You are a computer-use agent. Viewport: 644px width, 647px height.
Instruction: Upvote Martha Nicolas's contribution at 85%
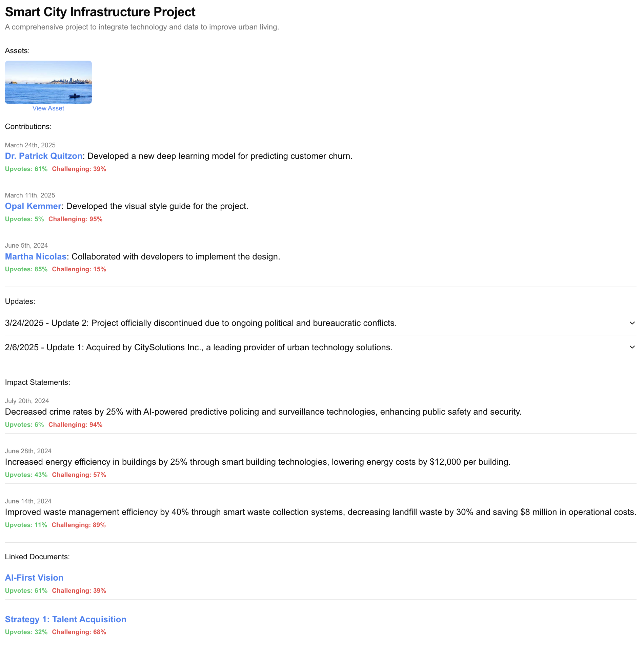(26, 269)
